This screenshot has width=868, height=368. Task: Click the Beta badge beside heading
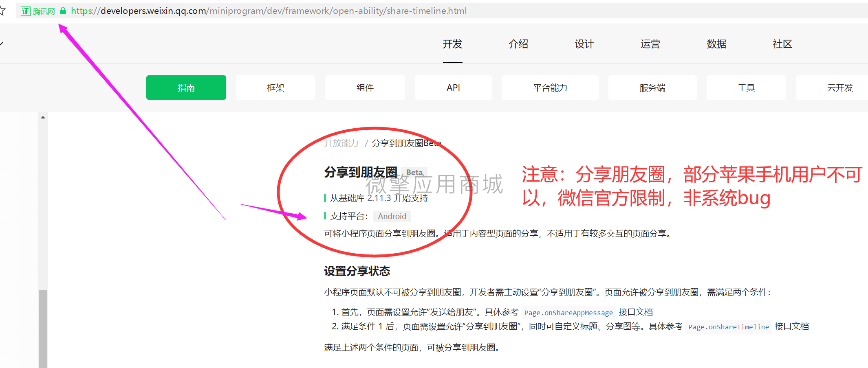[x=414, y=172]
